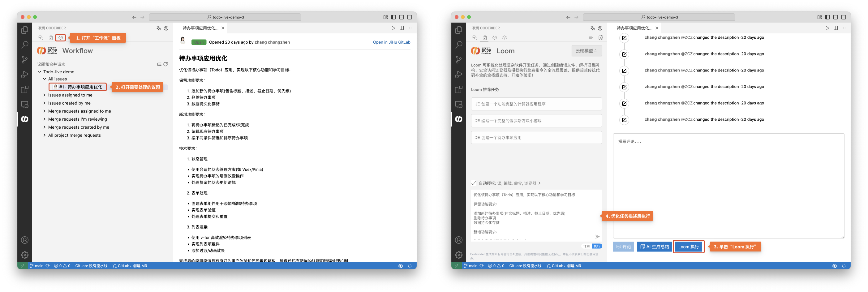Image resolution: width=868 pixels, height=292 pixels.
Task: Open the CodeRider settings gear tab in right window
Action: click(504, 38)
